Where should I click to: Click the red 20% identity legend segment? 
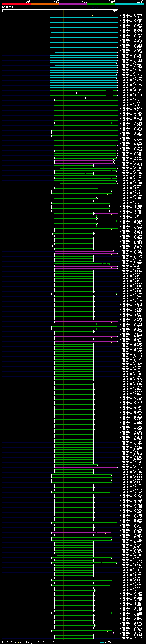16,4
